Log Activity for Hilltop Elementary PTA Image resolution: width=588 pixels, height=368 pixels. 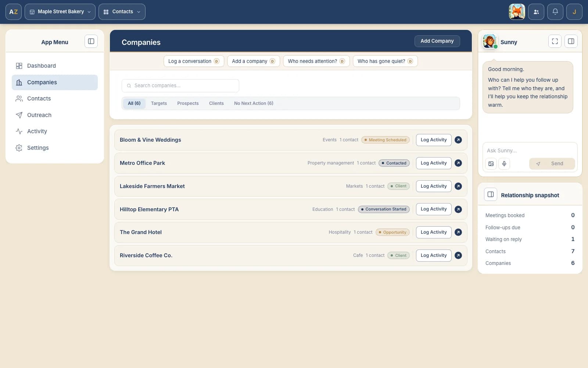[434, 209]
